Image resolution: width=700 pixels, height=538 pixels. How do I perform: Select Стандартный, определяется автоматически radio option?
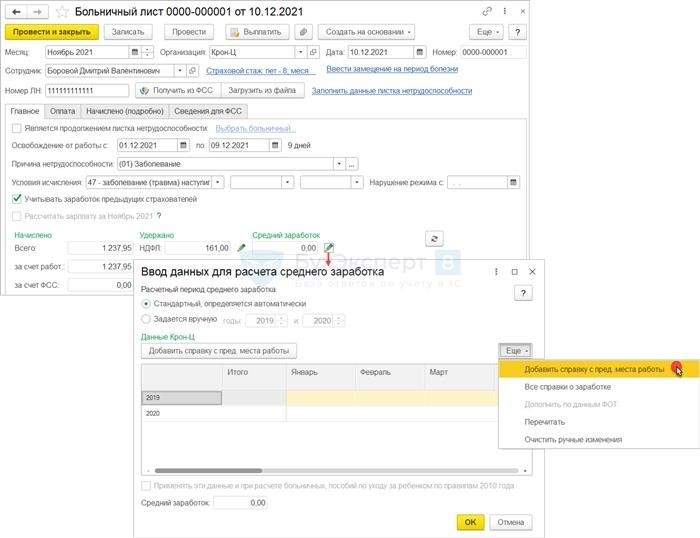[146, 304]
